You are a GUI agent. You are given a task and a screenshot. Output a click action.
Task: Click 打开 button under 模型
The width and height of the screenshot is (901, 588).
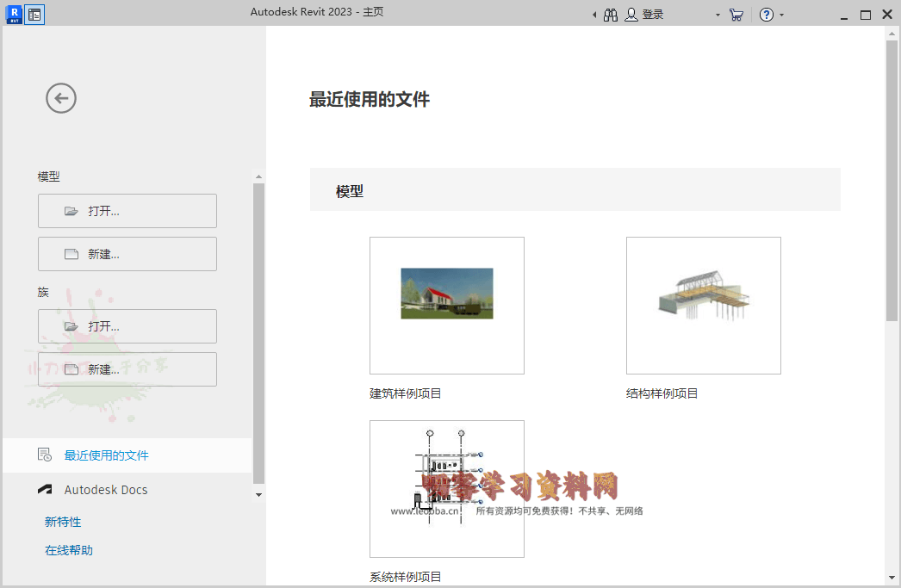pos(127,211)
